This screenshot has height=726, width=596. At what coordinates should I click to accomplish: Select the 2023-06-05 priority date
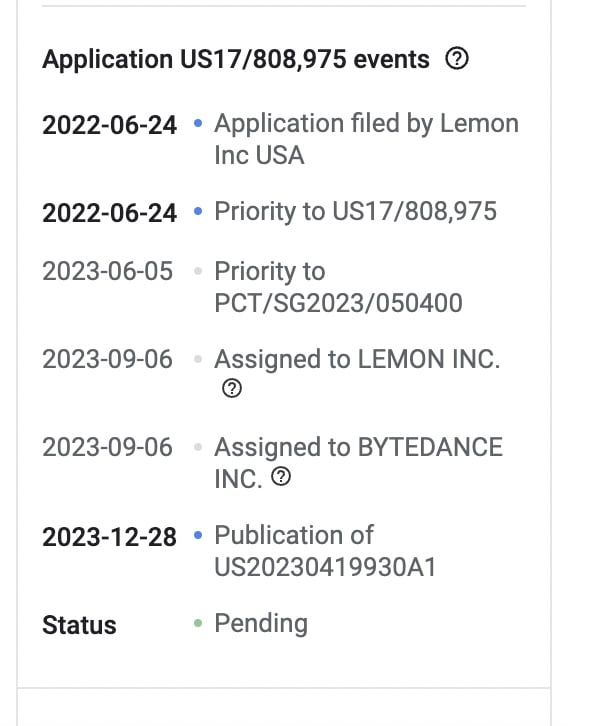coord(107,271)
